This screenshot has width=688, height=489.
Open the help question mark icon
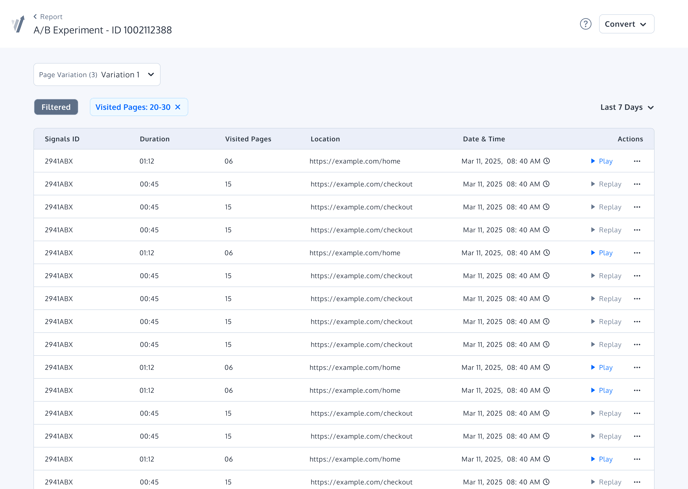tap(585, 24)
